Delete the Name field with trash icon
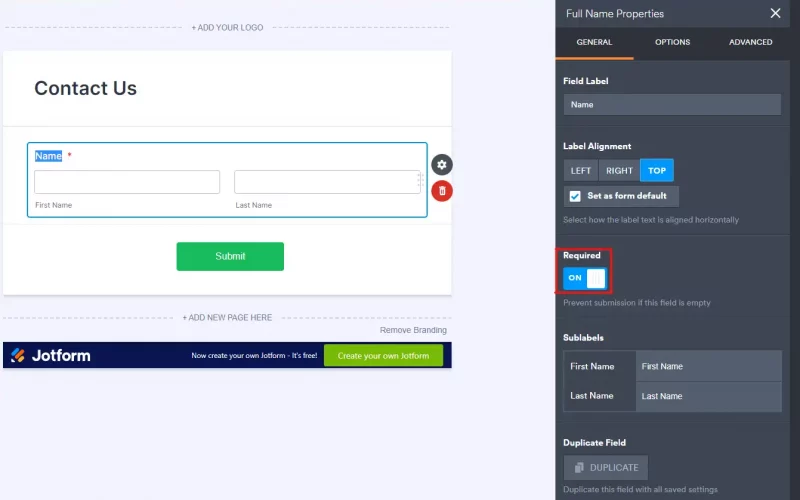This screenshot has height=500, width=800. (x=442, y=190)
